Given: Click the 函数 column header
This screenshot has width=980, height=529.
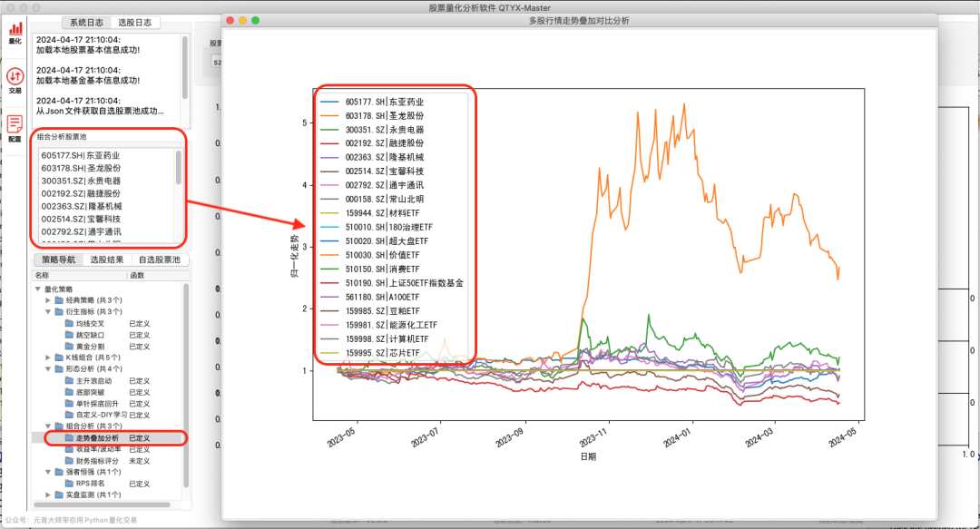Looking at the screenshot, I should click(x=159, y=275).
